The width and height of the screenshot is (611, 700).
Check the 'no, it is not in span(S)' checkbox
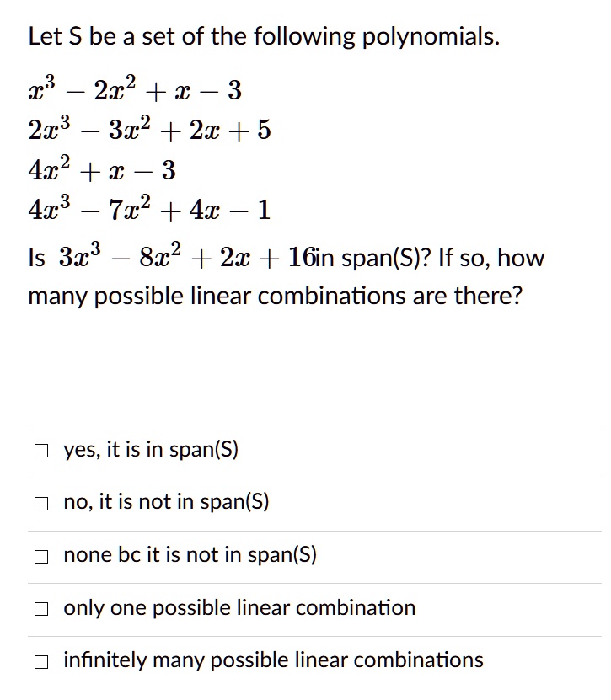tap(40, 503)
